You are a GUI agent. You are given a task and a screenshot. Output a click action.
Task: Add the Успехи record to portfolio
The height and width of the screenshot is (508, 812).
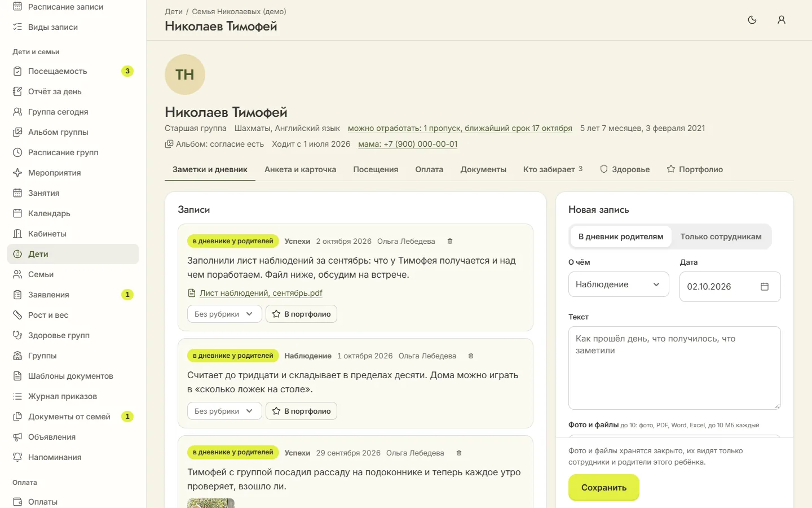301,314
